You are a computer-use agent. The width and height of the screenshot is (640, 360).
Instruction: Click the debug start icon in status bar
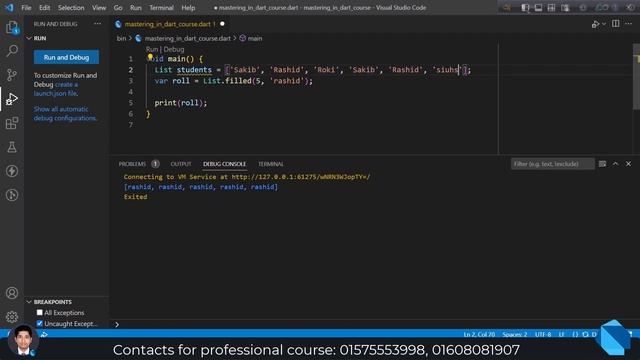click(44, 334)
